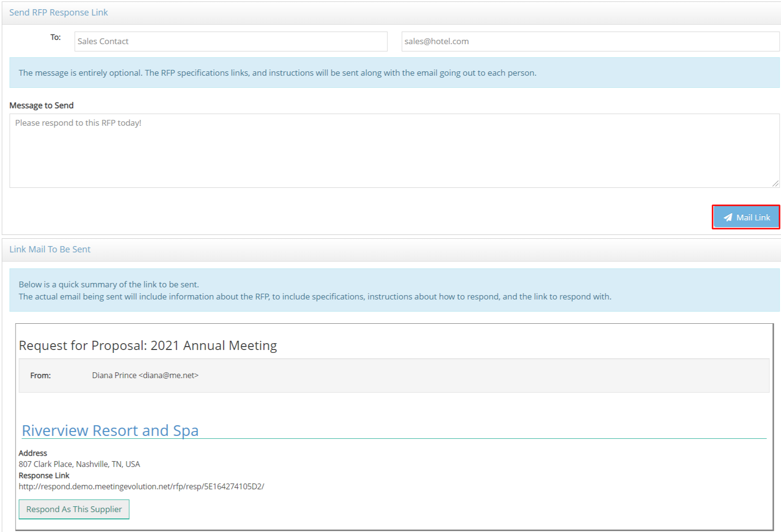Click the Diana Prince sender address
The height and width of the screenshot is (532, 781).
(145, 375)
